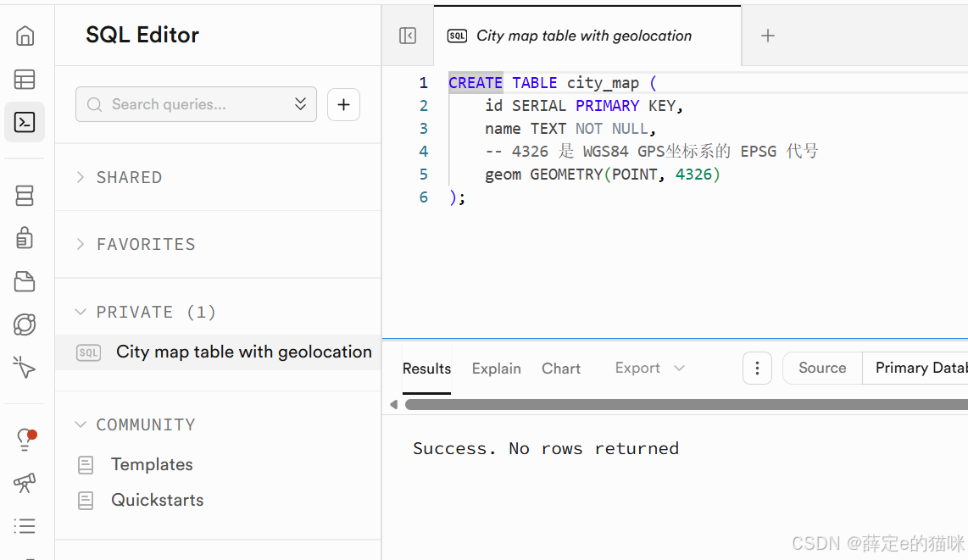
Task: Open the Logs list icon
Action: point(25,526)
